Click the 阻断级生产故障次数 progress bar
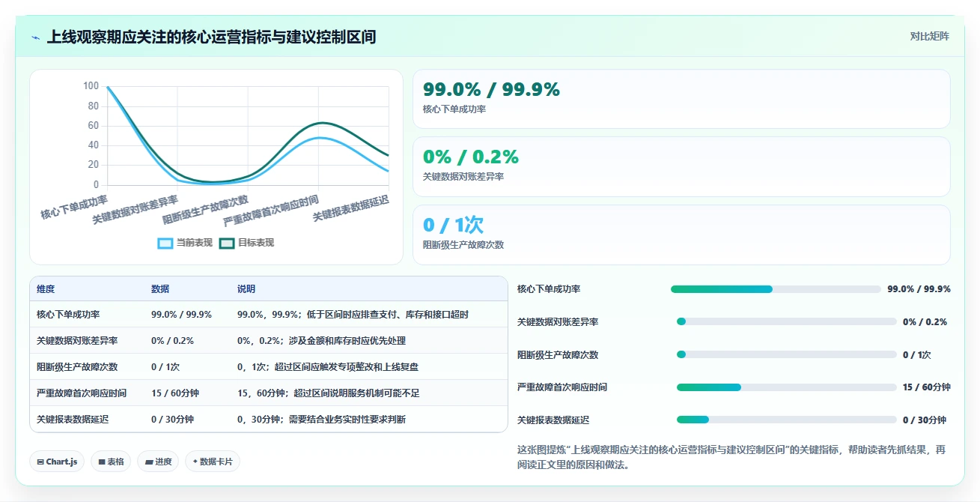 point(786,354)
